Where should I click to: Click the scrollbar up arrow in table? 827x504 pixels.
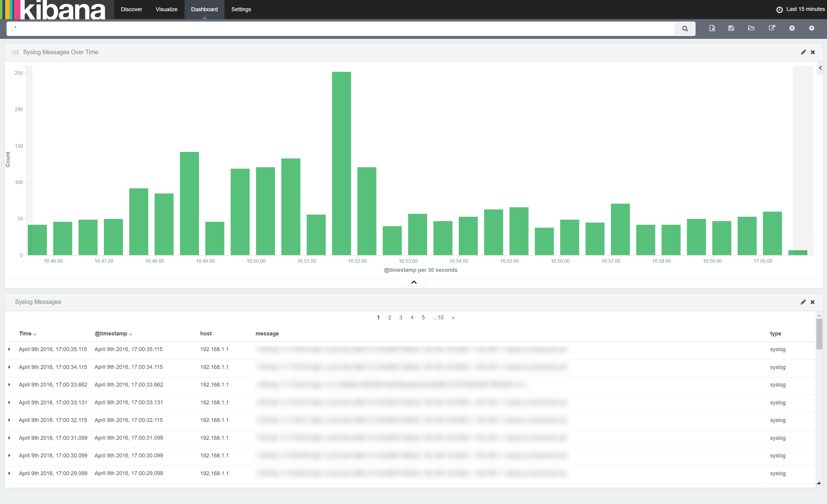point(819,315)
